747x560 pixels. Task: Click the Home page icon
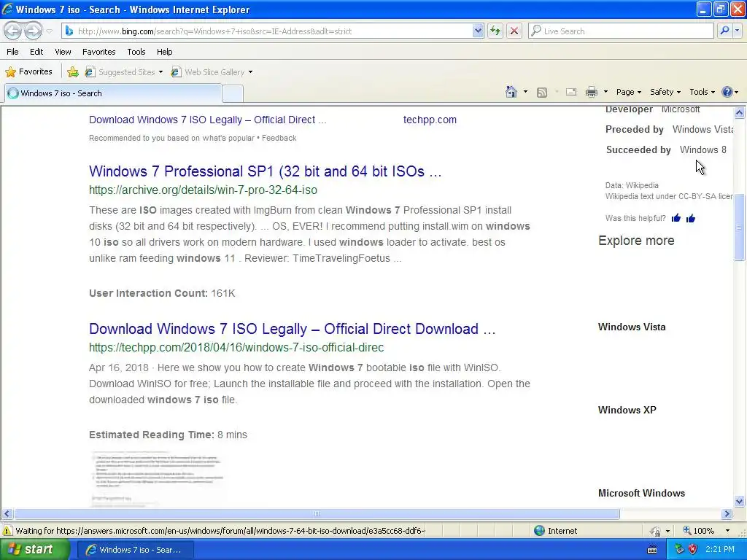511,92
